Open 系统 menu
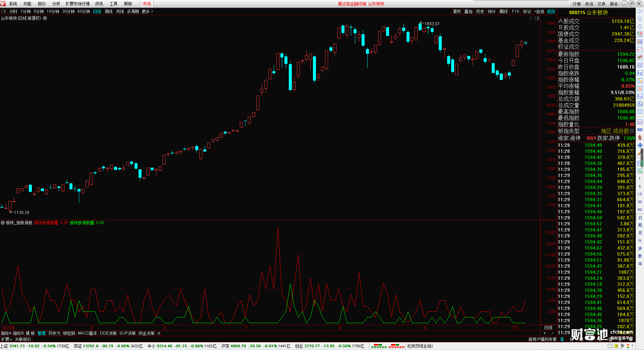This screenshot has width=644, height=350. (x=13, y=4)
